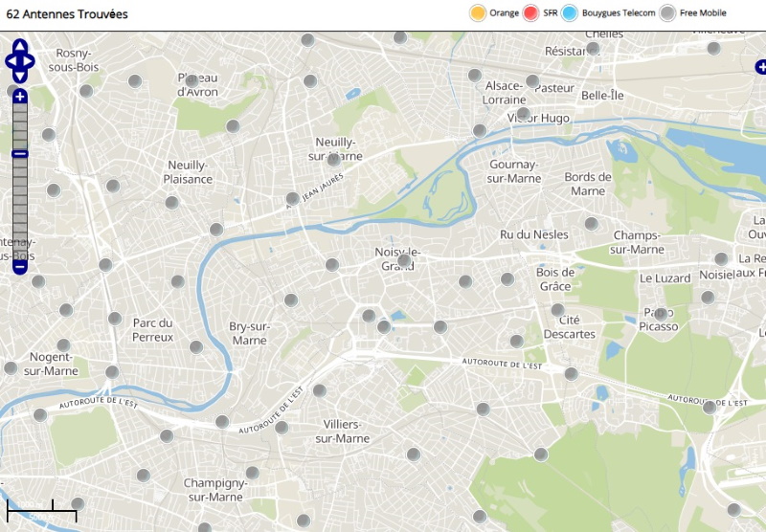Pan the map right with arrow control
766x532 pixels.
coord(30,60)
